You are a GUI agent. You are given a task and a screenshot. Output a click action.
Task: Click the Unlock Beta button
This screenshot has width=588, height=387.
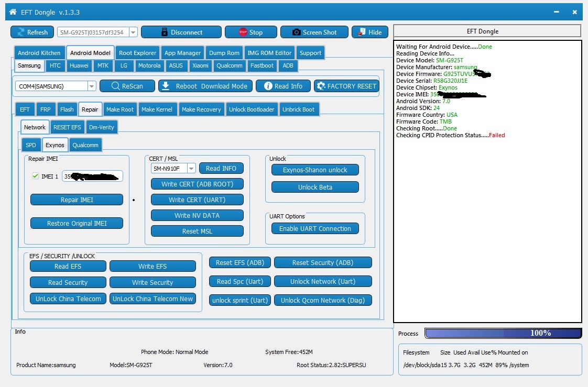(315, 187)
